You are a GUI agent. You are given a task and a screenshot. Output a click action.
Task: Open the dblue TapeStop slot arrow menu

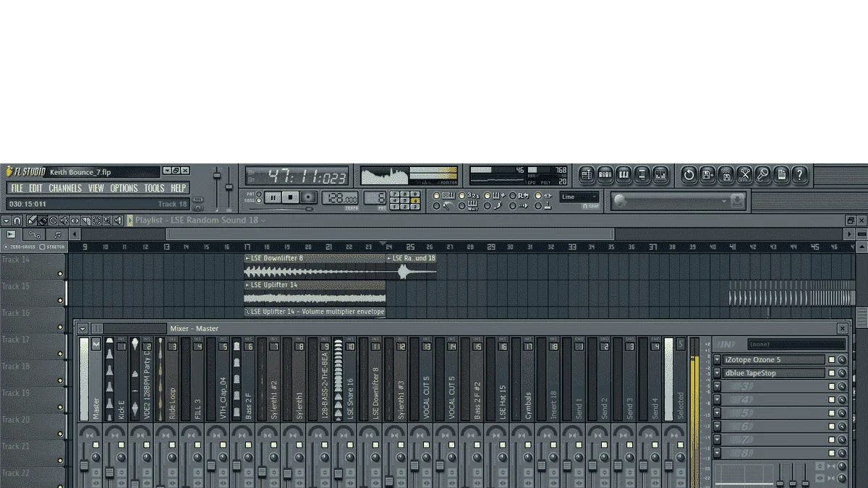[718, 374]
